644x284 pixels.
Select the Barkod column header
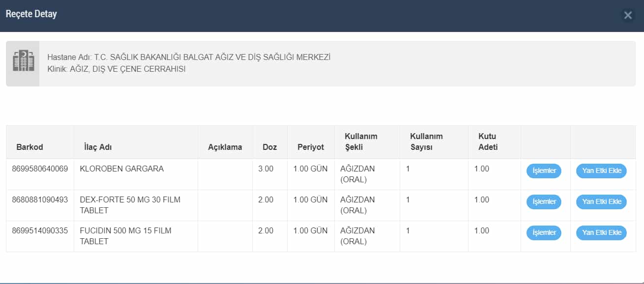[29, 147]
